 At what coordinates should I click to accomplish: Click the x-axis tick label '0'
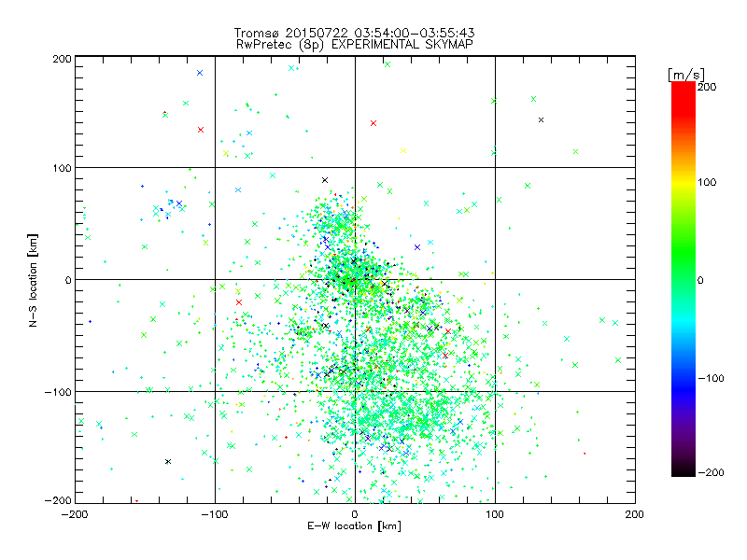point(355,514)
